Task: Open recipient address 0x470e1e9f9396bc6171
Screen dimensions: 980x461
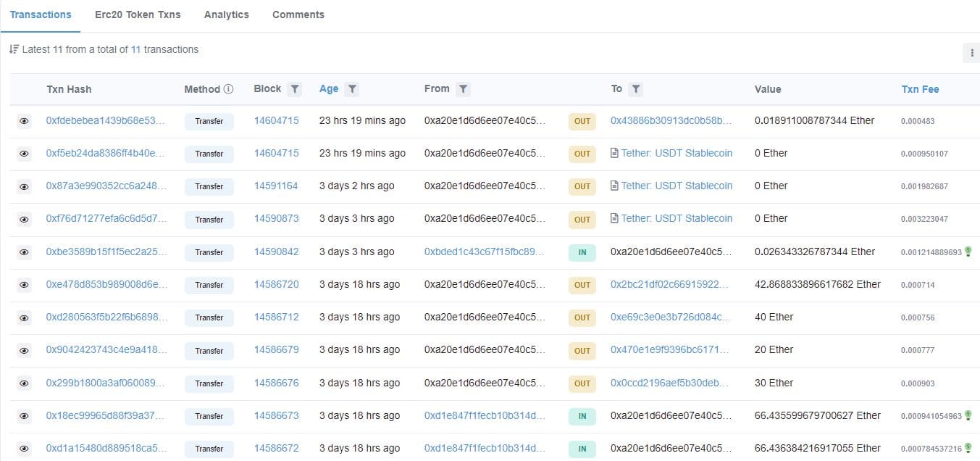Action: pos(670,349)
